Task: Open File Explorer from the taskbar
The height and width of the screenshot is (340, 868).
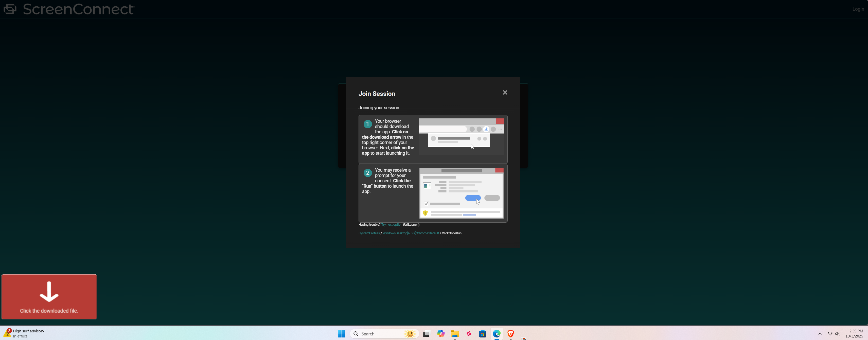Action: tap(455, 334)
